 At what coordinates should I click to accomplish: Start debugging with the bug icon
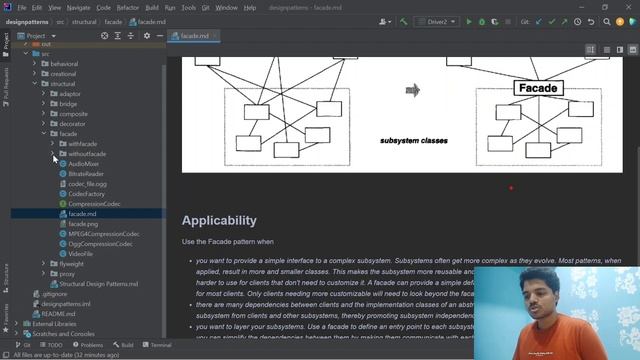(x=482, y=22)
